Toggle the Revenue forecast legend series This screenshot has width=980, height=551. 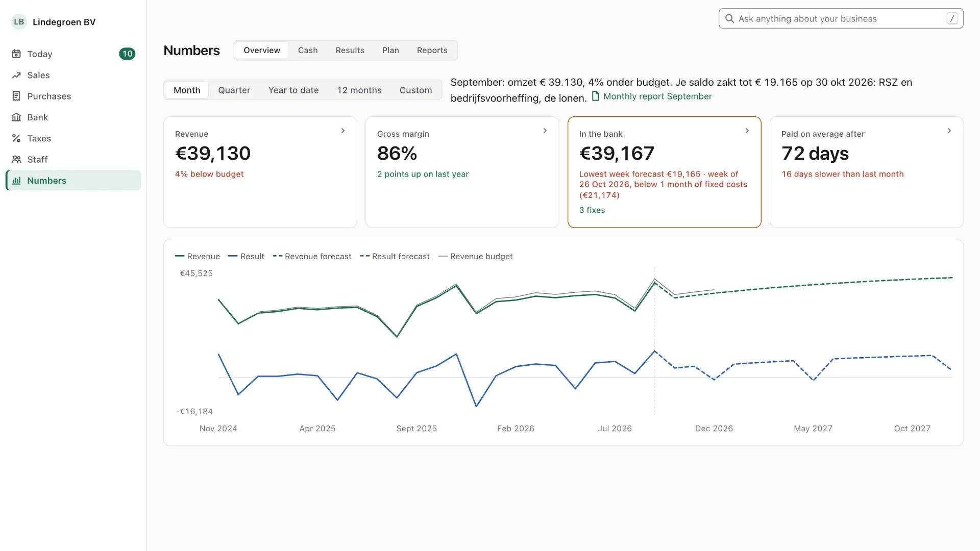pyautogui.click(x=312, y=257)
